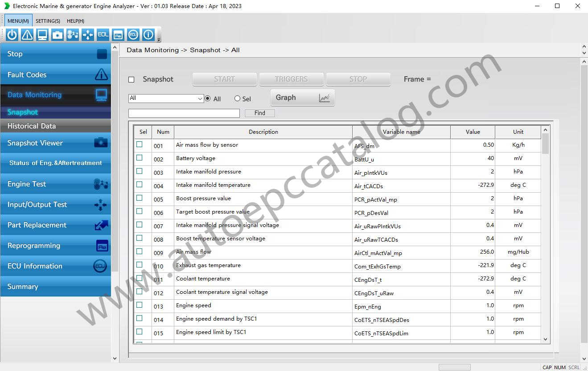
Task: Check row 001 Air mass flow by sensor
Action: (140, 144)
